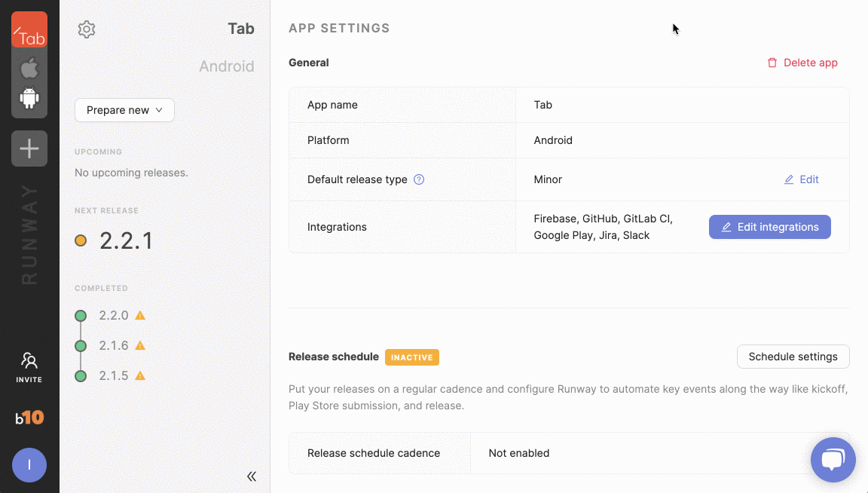Click 'No upcoming releases.' text
Viewport: 868px width, 493px height.
coord(131,173)
